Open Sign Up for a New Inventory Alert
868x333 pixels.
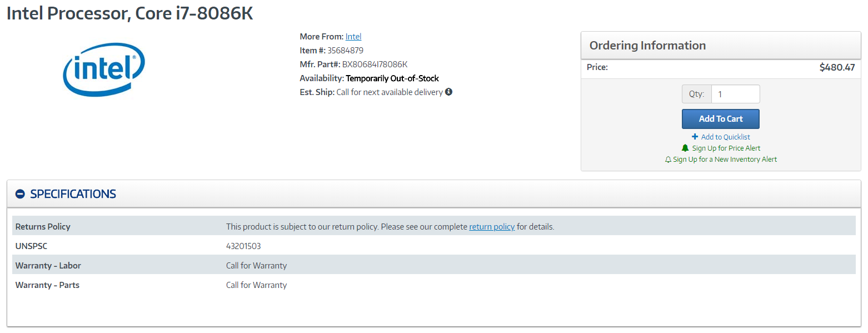point(725,160)
